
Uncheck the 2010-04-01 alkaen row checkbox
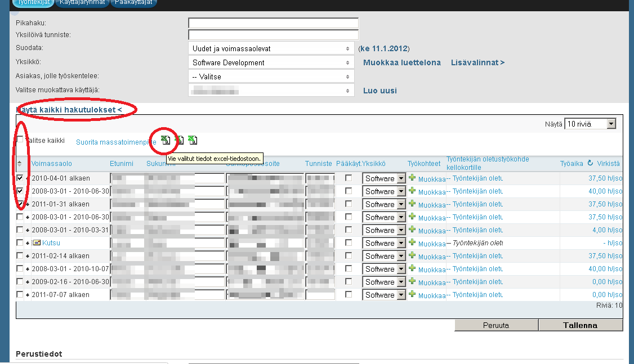pos(20,178)
